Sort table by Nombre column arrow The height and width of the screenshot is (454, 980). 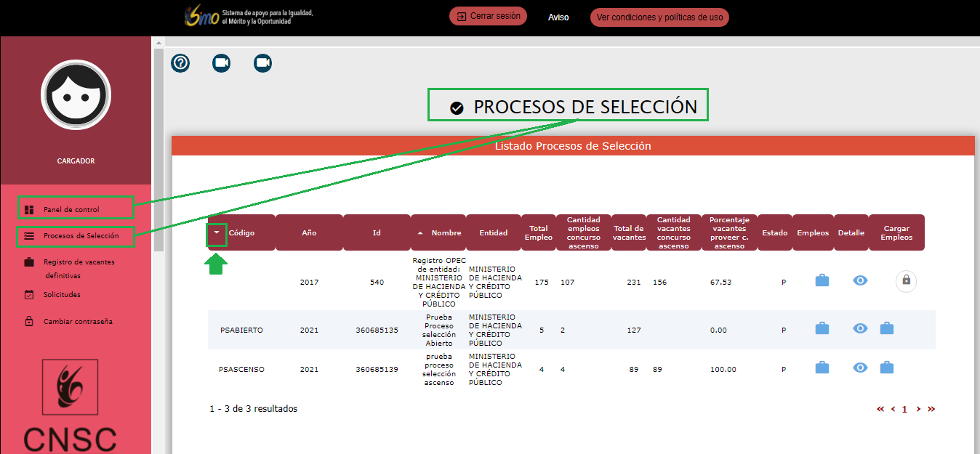click(x=419, y=233)
